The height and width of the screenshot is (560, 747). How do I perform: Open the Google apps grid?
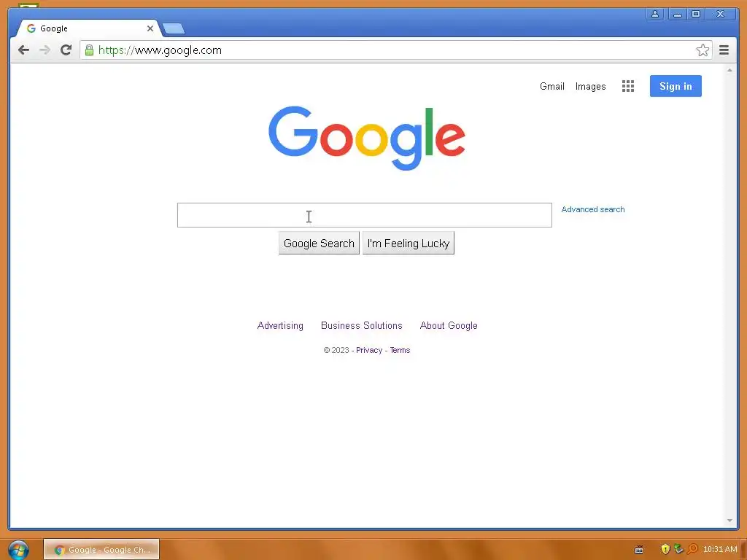point(628,86)
